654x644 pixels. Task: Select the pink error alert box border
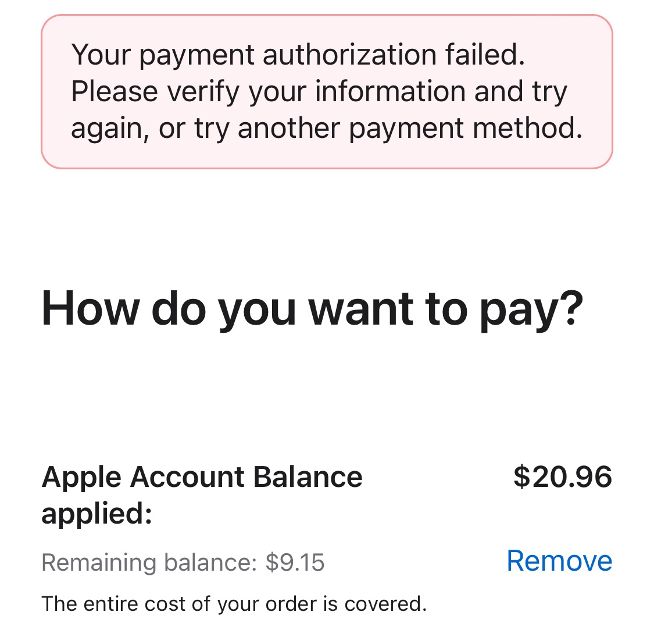pos(327,17)
